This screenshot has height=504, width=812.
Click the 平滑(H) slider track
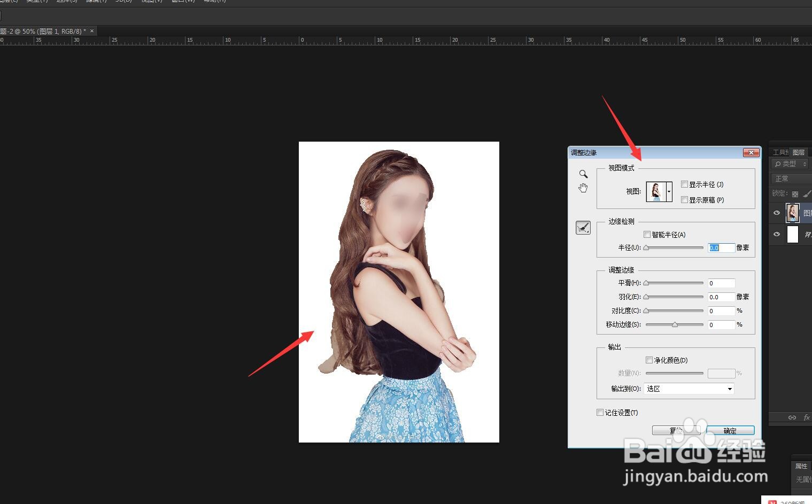675,283
